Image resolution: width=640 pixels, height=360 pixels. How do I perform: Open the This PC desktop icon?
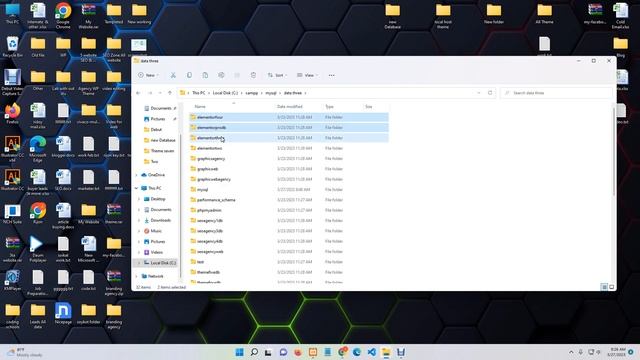coord(12,13)
